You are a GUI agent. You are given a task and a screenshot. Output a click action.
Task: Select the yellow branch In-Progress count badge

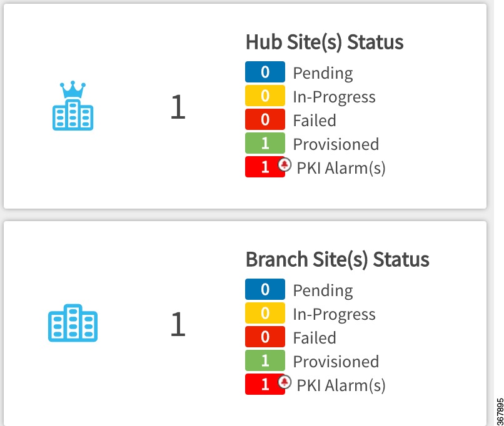point(265,313)
